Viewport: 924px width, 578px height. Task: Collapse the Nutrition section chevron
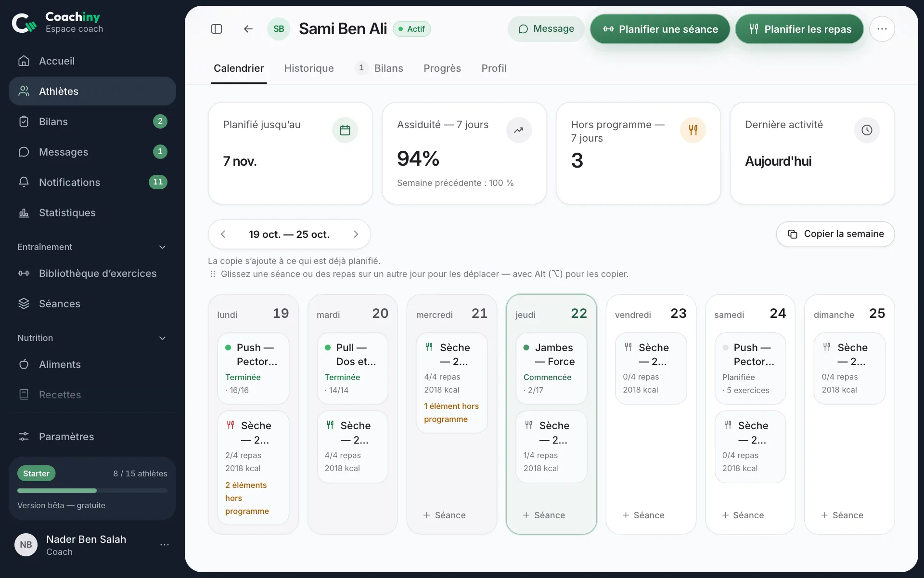click(x=163, y=338)
